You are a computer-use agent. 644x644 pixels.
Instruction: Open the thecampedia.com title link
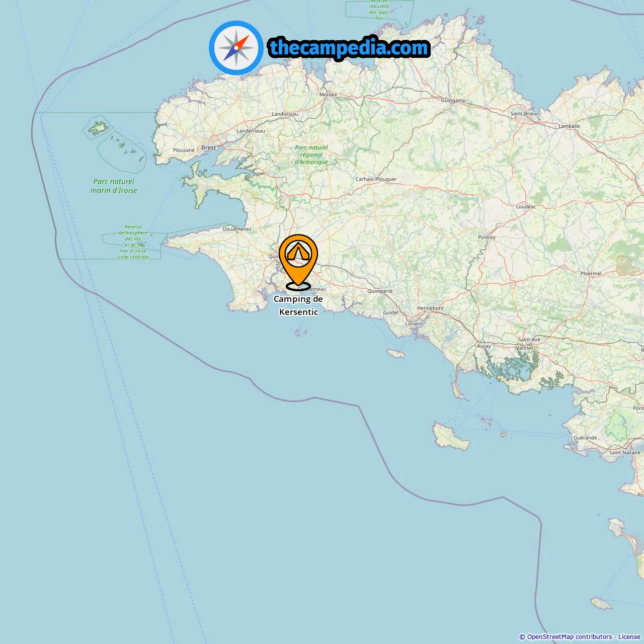pos(349,48)
